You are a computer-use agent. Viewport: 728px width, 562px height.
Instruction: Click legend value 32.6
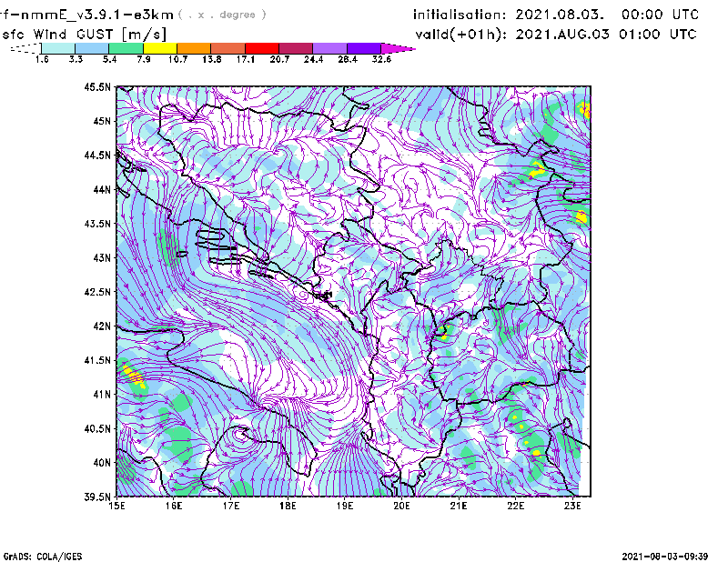point(381,59)
